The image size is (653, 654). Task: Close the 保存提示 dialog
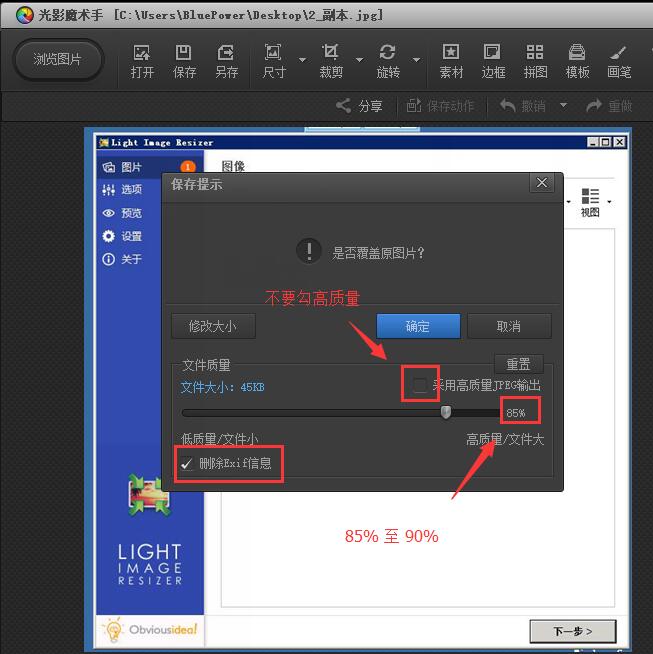pyautogui.click(x=542, y=183)
